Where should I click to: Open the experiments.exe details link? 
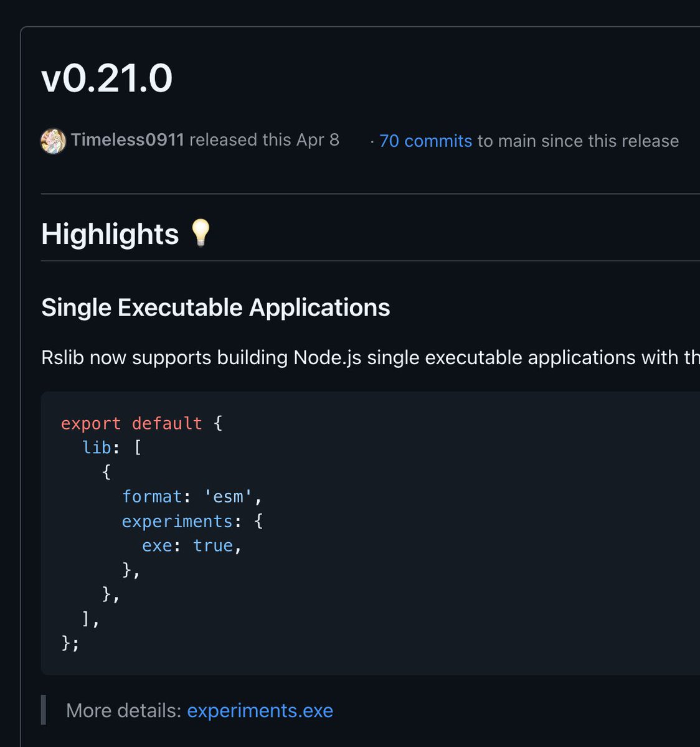tap(260, 711)
